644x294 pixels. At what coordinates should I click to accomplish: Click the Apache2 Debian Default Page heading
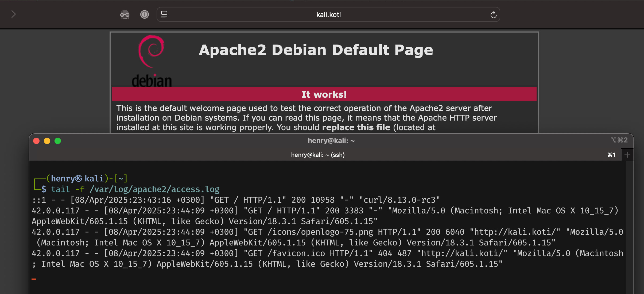[x=316, y=50]
